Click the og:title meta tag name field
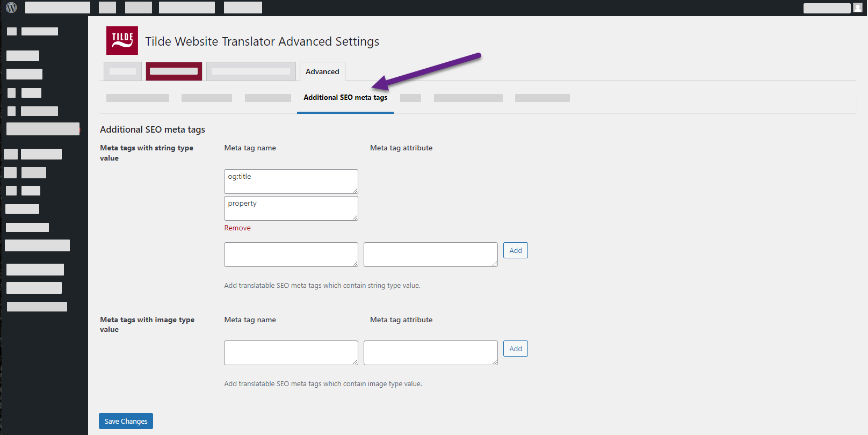The width and height of the screenshot is (868, 435). point(291,182)
